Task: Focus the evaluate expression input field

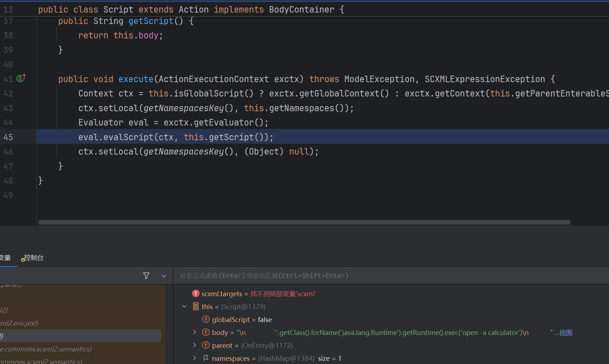Action: click(391, 276)
